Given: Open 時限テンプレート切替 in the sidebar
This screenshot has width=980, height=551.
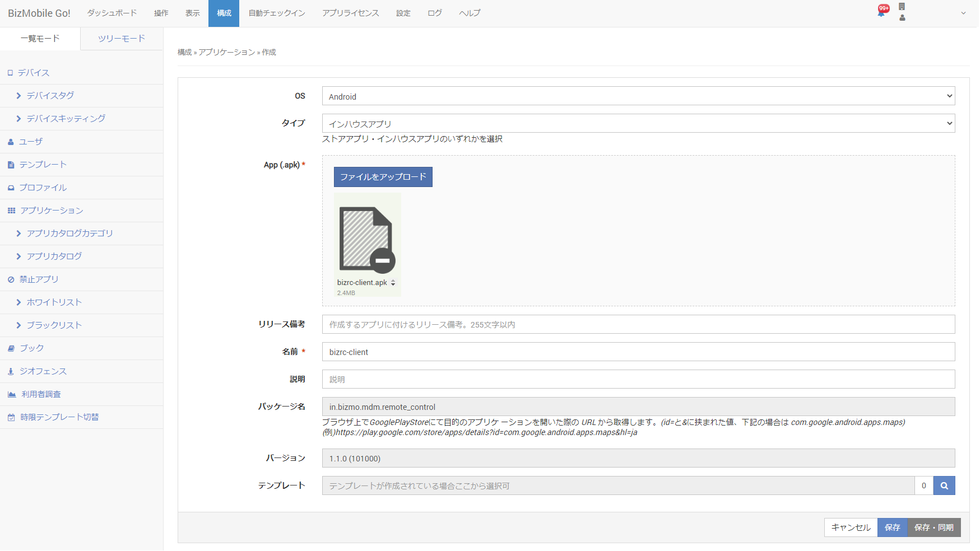Looking at the screenshot, I should click(x=59, y=417).
